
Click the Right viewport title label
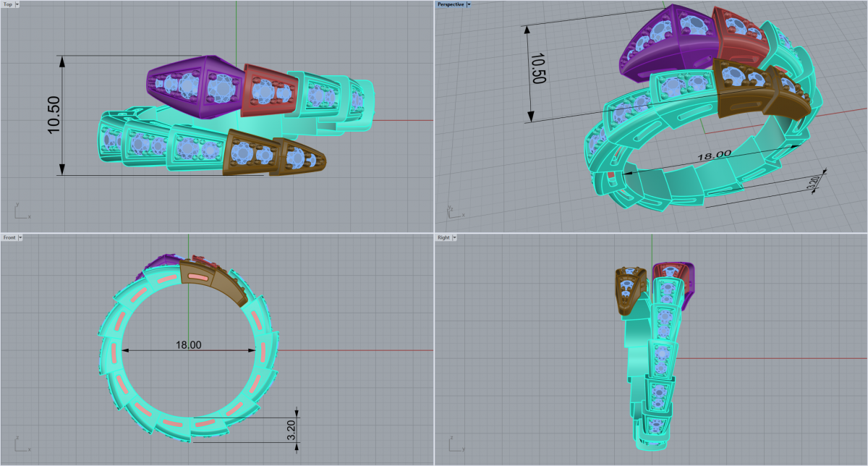pyautogui.click(x=443, y=237)
